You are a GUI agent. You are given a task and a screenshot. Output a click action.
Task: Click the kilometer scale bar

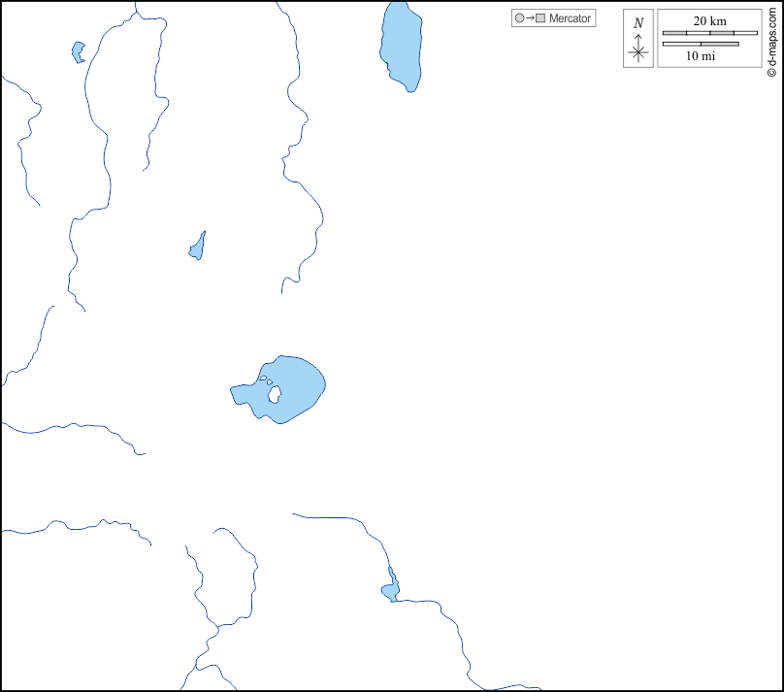pos(709,33)
